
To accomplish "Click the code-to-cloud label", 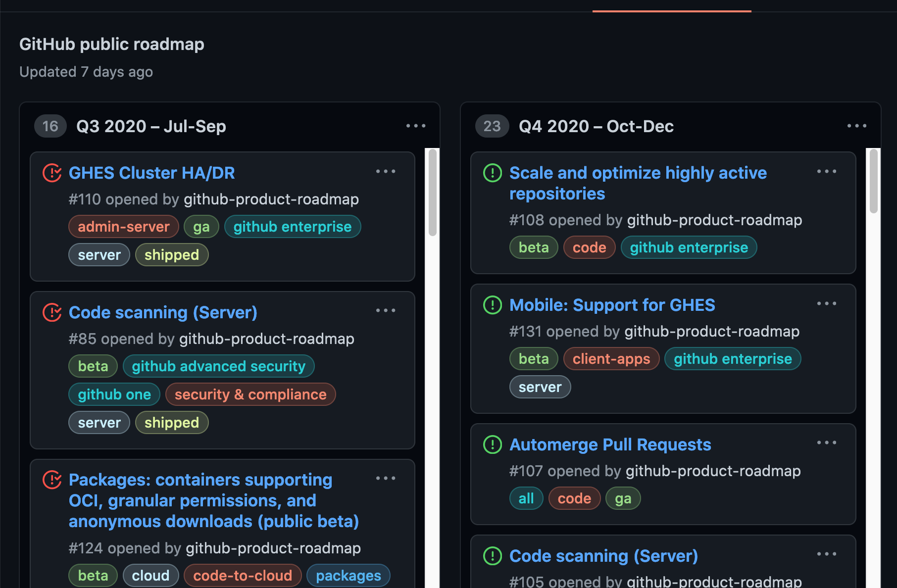I will click(x=243, y=576).
